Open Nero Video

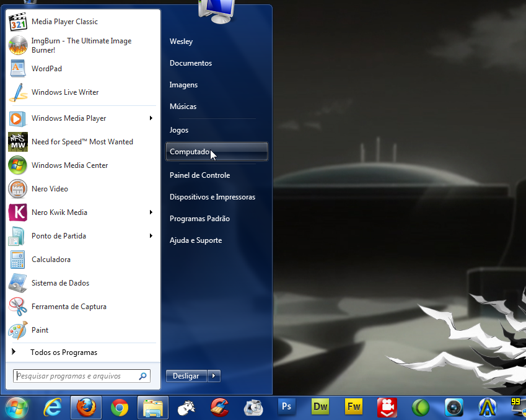[50, 189]
